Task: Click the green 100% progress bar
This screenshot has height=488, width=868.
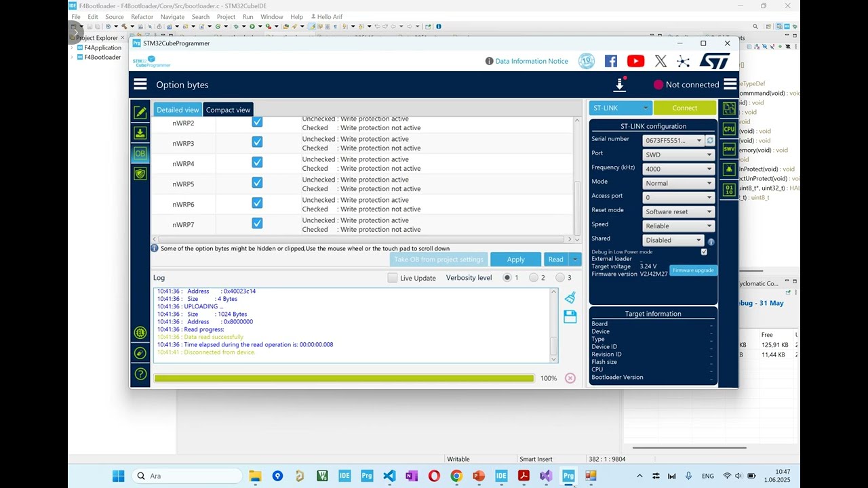Action: (344, 378)
